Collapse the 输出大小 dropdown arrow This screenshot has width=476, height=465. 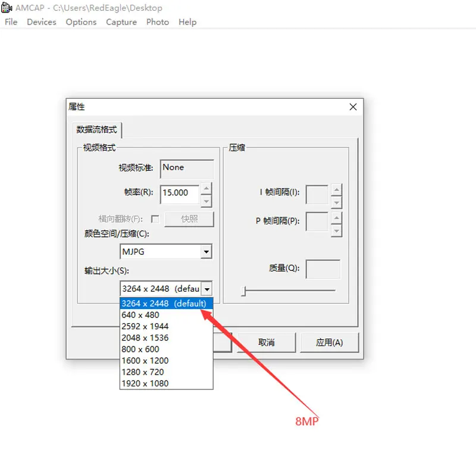[206, 289]
